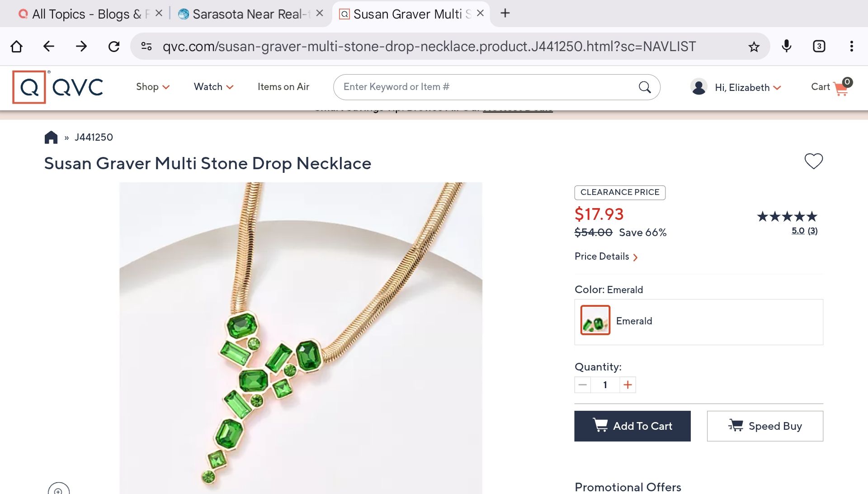Open the Hi, Elizabeth account dropdown

click(x=736, y=87)
